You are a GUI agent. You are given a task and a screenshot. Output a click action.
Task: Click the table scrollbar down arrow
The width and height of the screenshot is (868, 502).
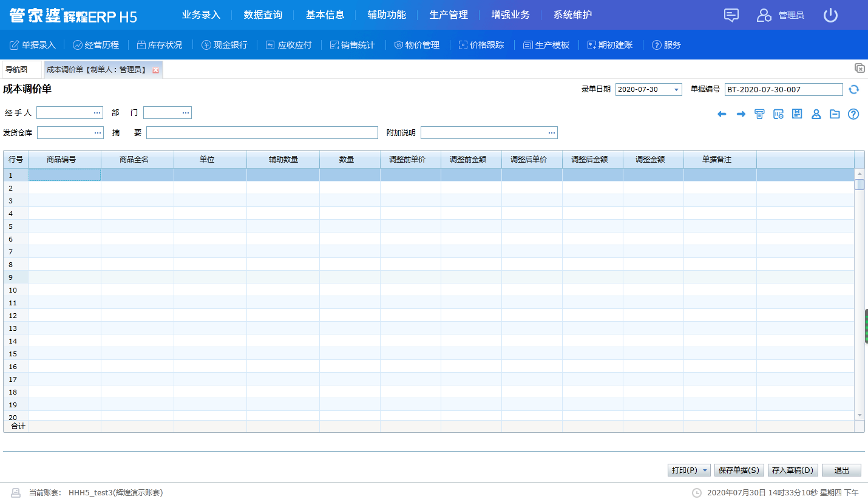coord(860,415)
